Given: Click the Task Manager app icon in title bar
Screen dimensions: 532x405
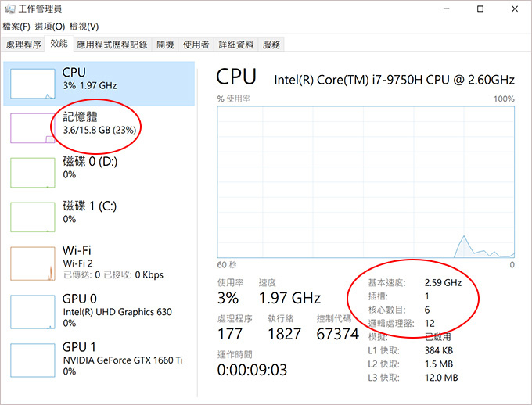Looking at the screenshot, I should tap(10, 9).
